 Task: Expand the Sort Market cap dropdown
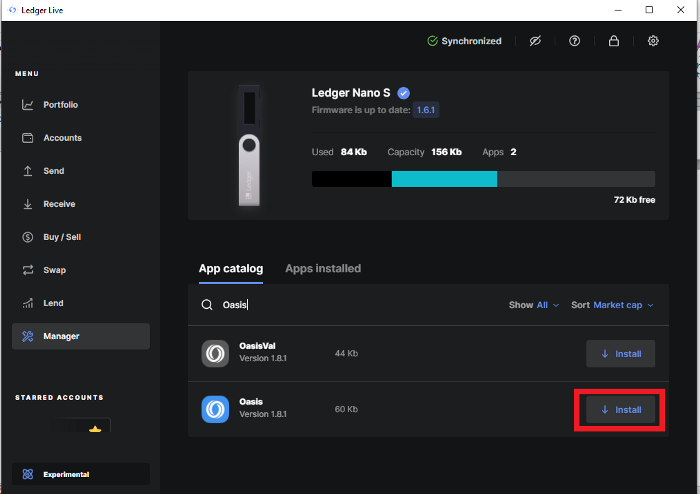612,305
